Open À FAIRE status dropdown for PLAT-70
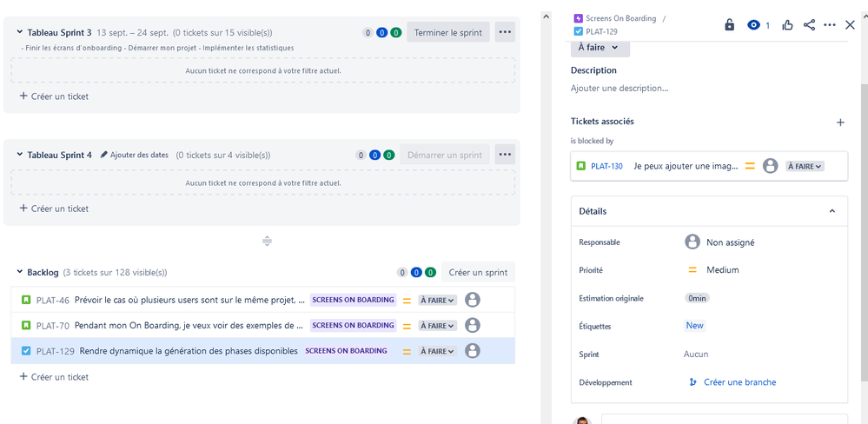This screenshot has height=424, width=868. 437,326
